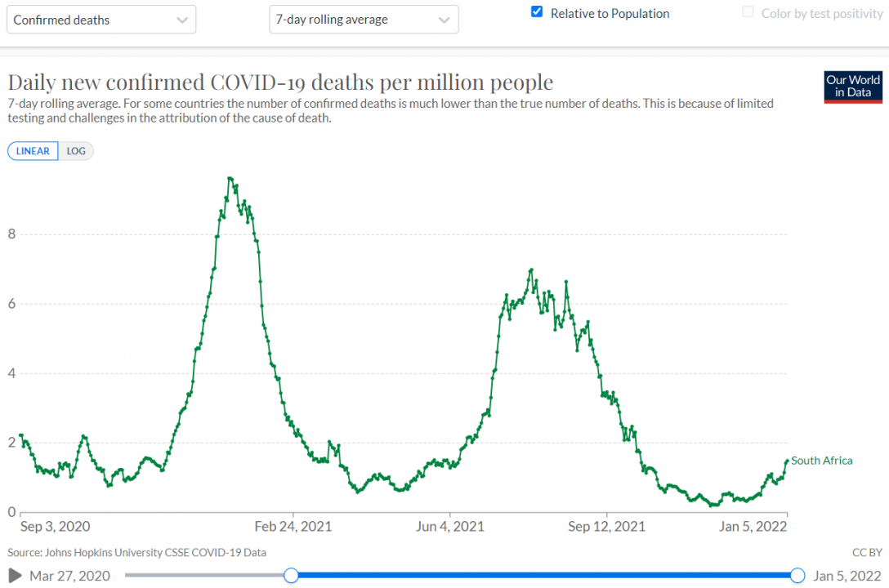Open the CC BY license link
The width and height of the screenshot is (889, 588).
[866, 552]
